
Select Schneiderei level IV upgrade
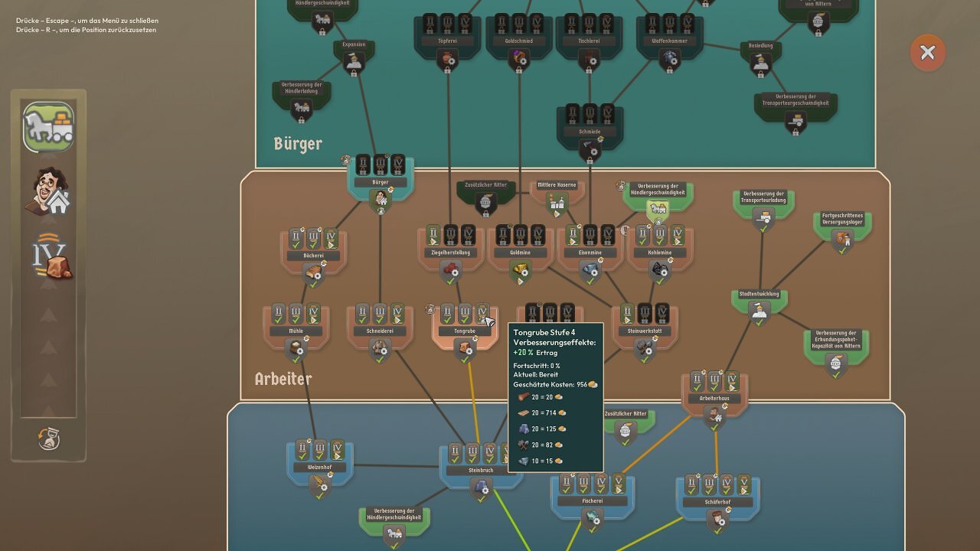point(397,314)
